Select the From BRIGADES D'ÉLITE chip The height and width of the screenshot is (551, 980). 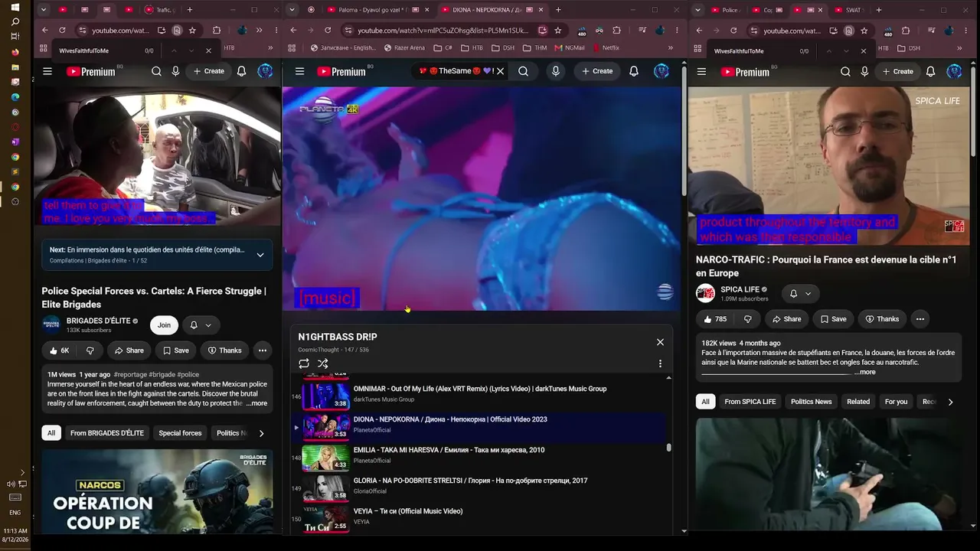[x=107, y=433]
